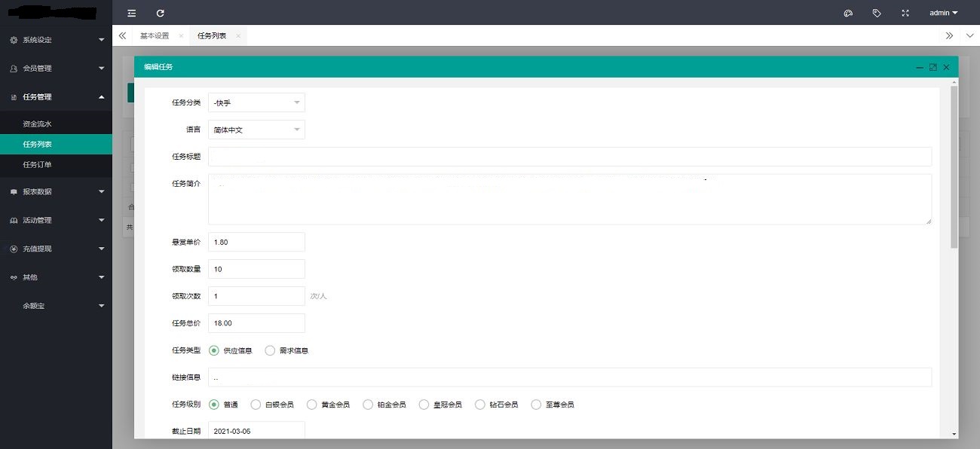
Task: Open the 任务分类 dropdown
Action: coord(256,102)
